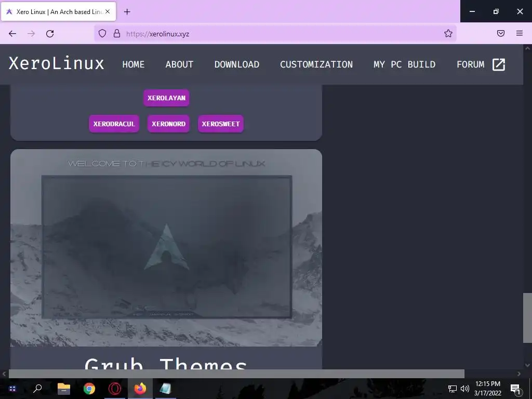The height and width of the screenshot is (399, 532).
Task: Click the XEROLAYAN theme button
Action: [x=166, y=98]
